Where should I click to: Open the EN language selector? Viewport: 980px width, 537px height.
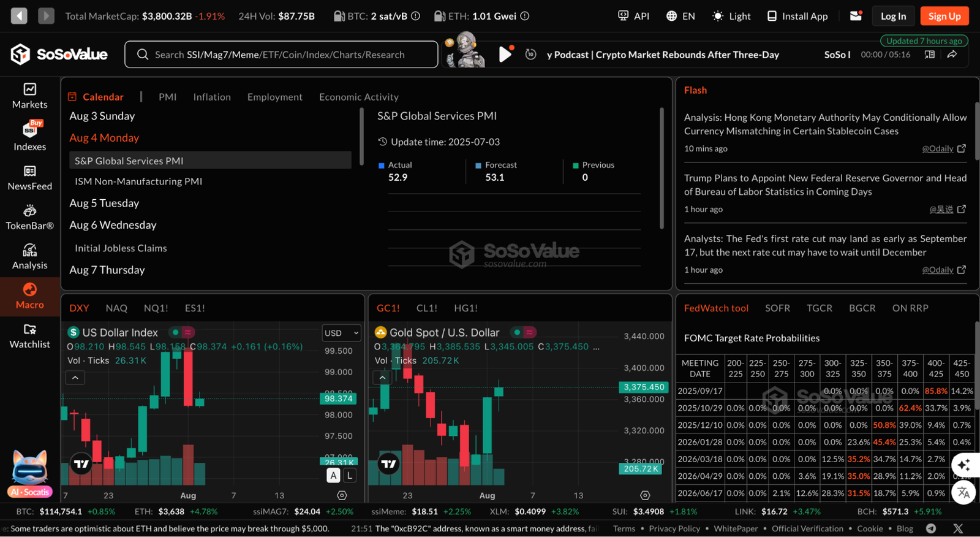pyautogui.click(x=680, y=16)
